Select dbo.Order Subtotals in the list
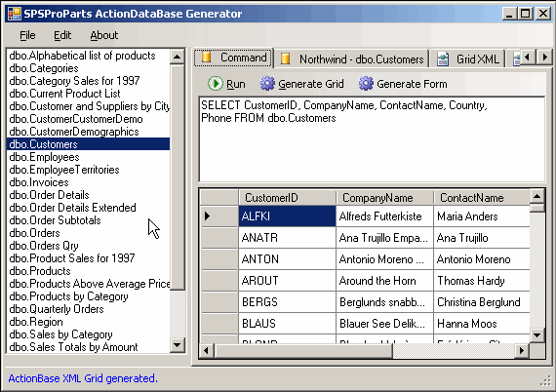This screenshot has width=556, height=392. [88, 220]
